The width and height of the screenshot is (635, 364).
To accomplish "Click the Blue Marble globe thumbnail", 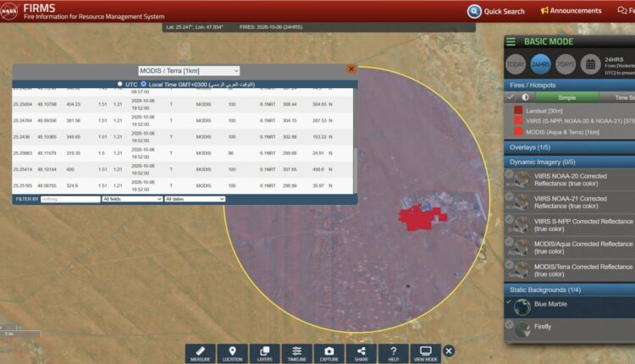I will coord(522,307).
